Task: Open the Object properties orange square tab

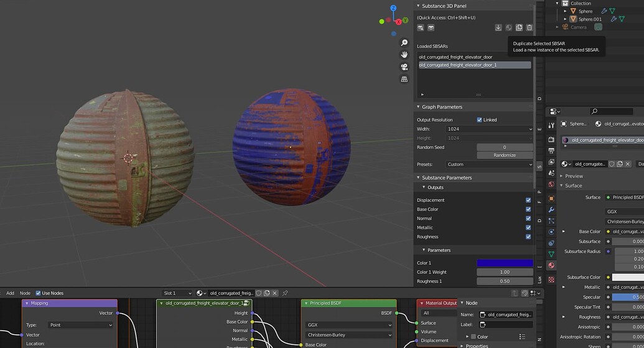Action: tap(551, 199)
